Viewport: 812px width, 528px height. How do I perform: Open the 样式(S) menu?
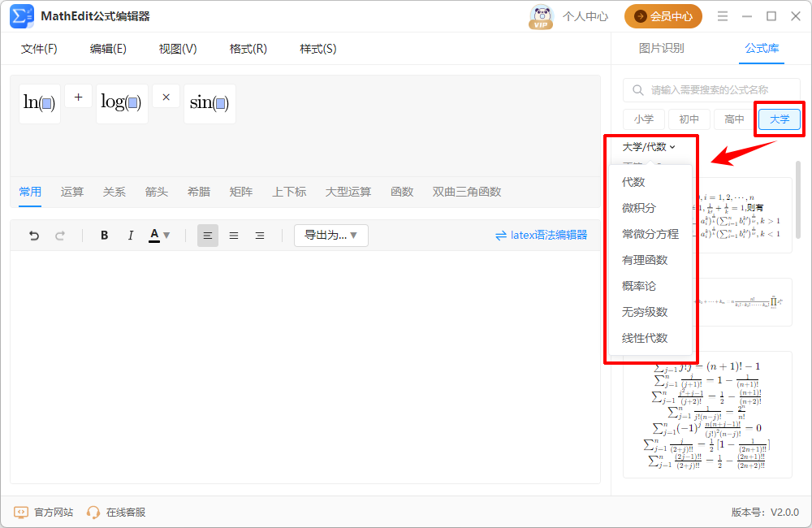(318, 49)
